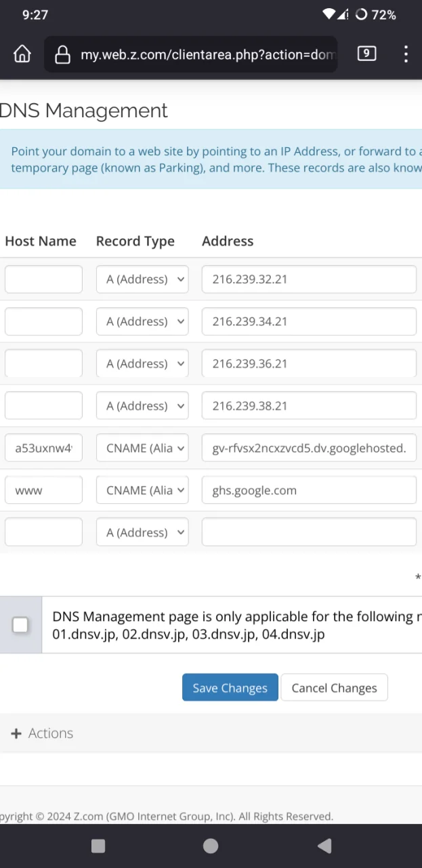The image size is (422, 868).
Task: Open record type dropdown in empty last row
Action: [142, 532]
